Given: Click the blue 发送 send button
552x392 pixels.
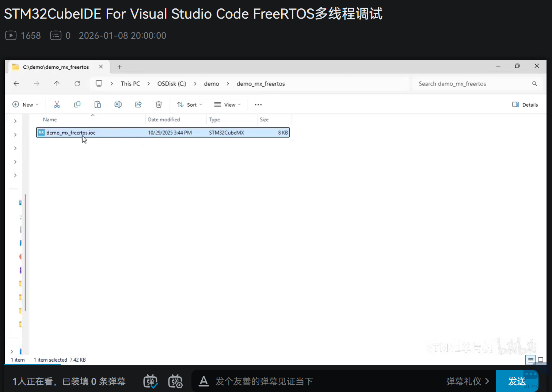Looking at the screenshot, I should pos(517,381).
